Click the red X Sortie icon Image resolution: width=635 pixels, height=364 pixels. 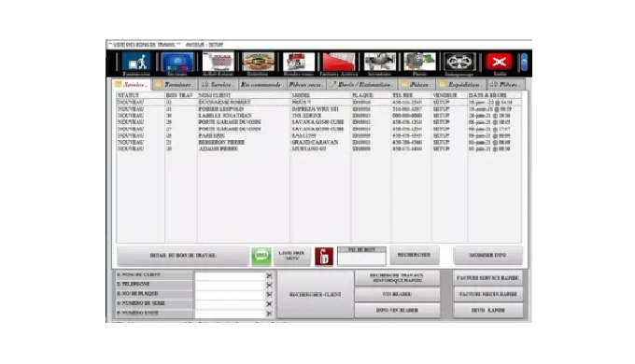coord(500,63)
